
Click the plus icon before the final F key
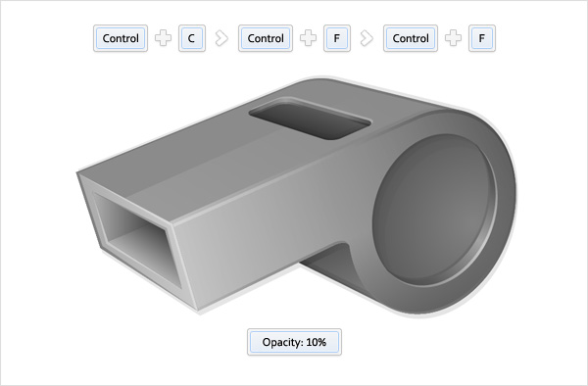(x=454, y=38)
